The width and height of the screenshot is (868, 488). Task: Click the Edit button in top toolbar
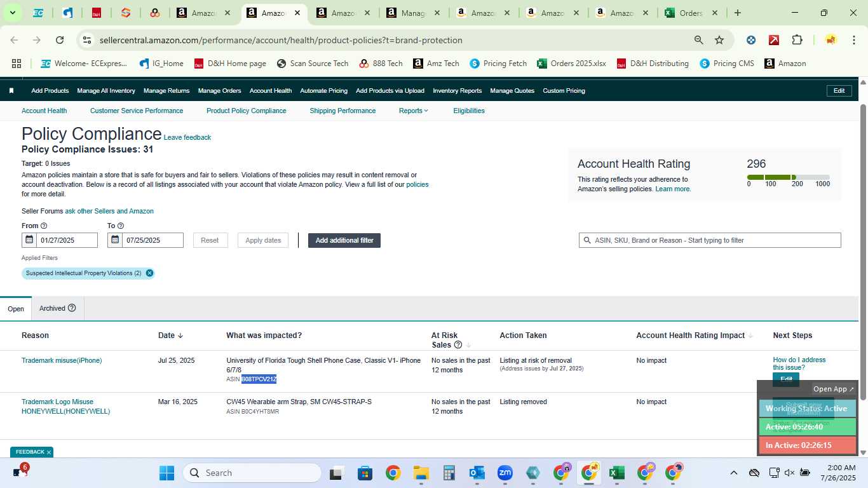tap(839, 91)
